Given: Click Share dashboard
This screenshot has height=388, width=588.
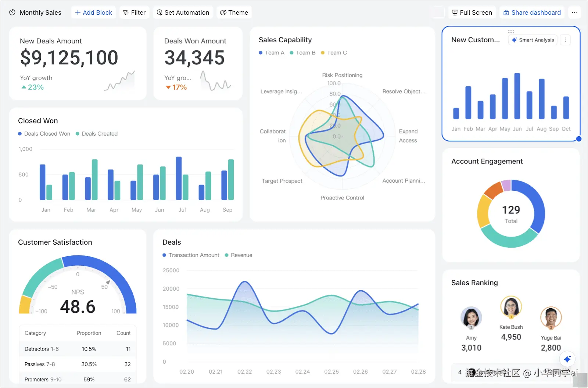Looking at the screenshot, I should (x=532, y=12).
